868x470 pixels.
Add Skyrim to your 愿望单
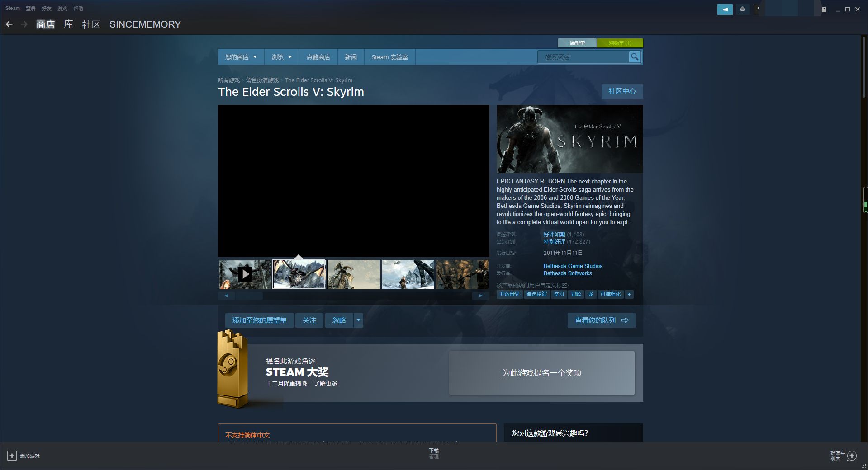(259, 320)
